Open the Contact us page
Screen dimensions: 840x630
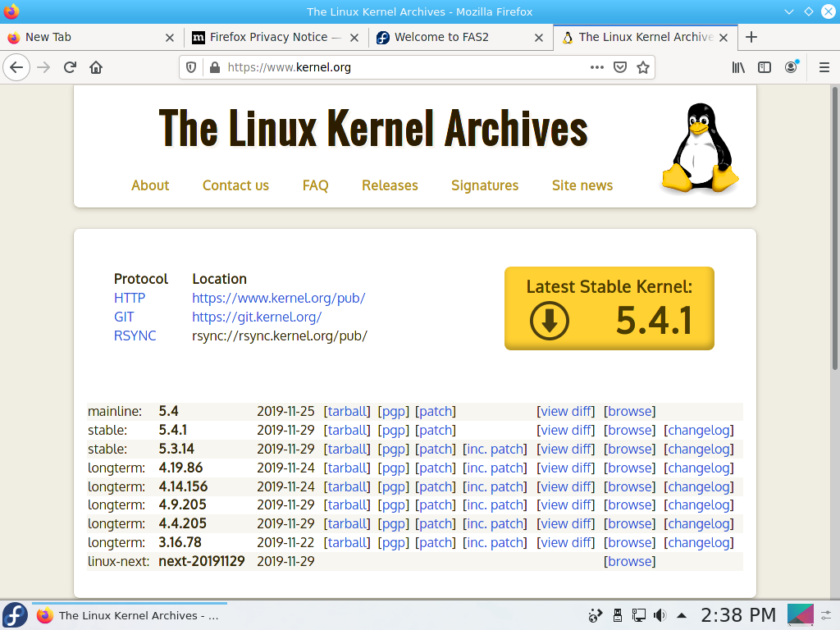235,185
